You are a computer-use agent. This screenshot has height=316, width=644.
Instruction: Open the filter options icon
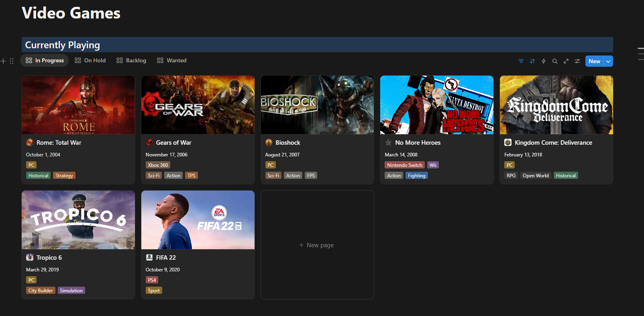521,61
